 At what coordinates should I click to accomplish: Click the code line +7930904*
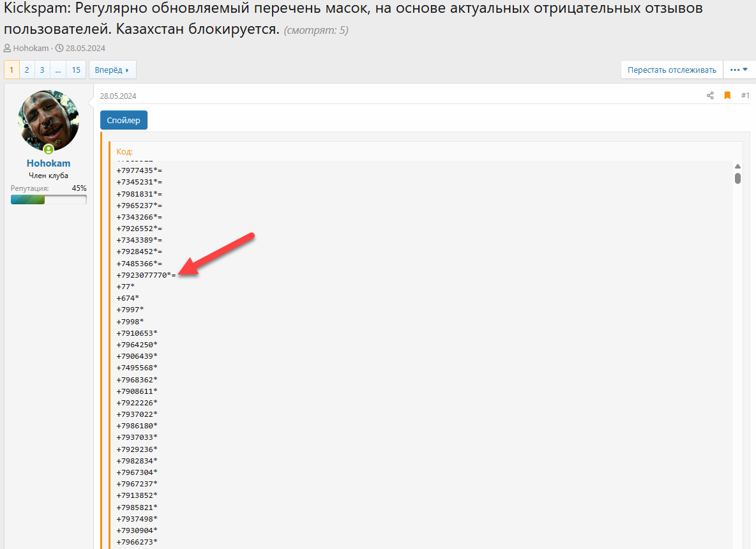(137, 530)
